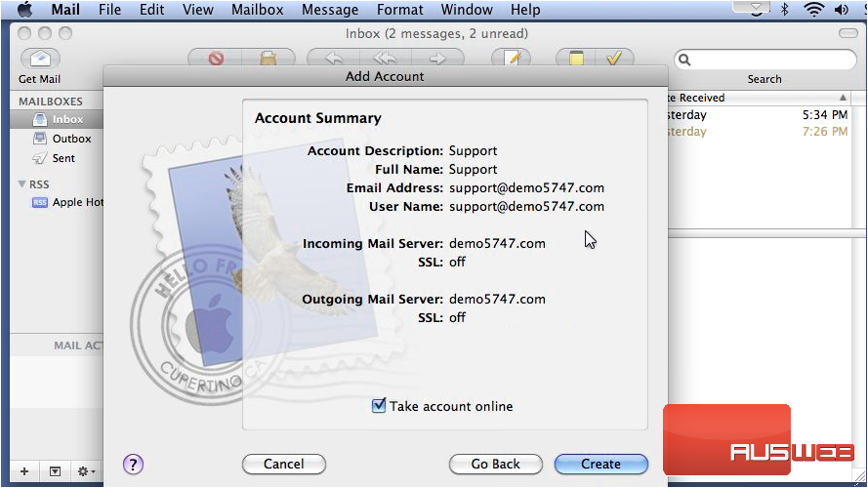The height and width of the screenshot is (488, 868).
Task: Click the Get Mail toolbar icon
Action: tap(39, 60)
